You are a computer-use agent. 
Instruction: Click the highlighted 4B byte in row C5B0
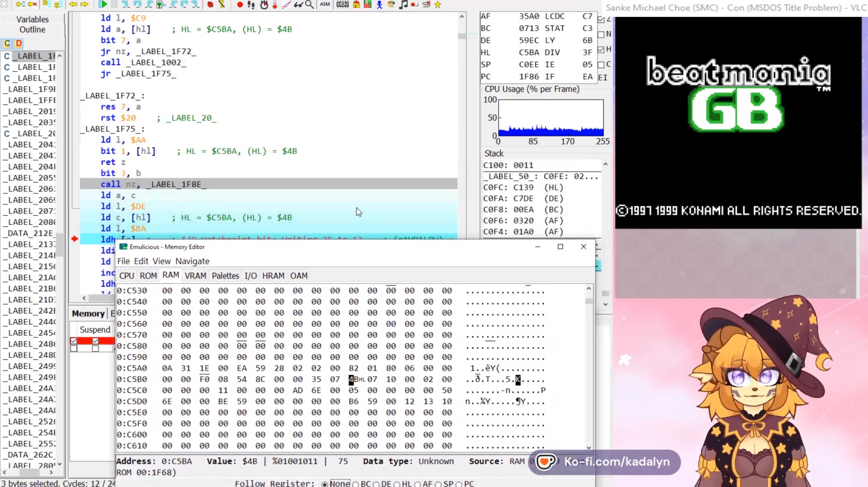(354, 379)
